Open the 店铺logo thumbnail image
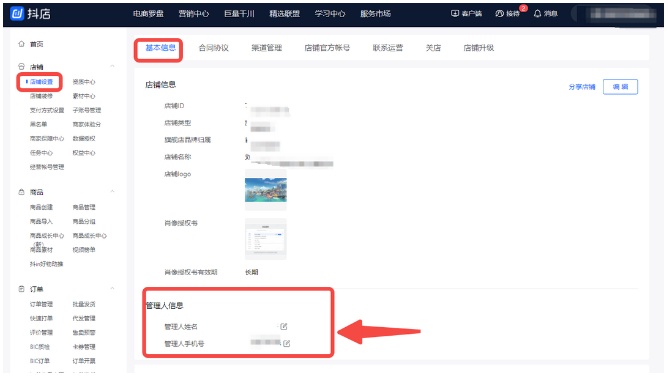 coord(266,190)
